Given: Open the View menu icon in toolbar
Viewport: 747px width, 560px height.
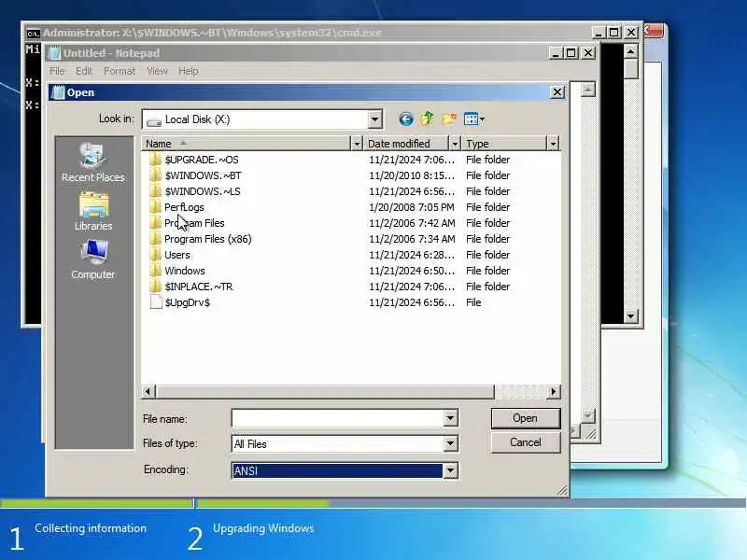Looking at the screenshot, I should click(473, 119).
